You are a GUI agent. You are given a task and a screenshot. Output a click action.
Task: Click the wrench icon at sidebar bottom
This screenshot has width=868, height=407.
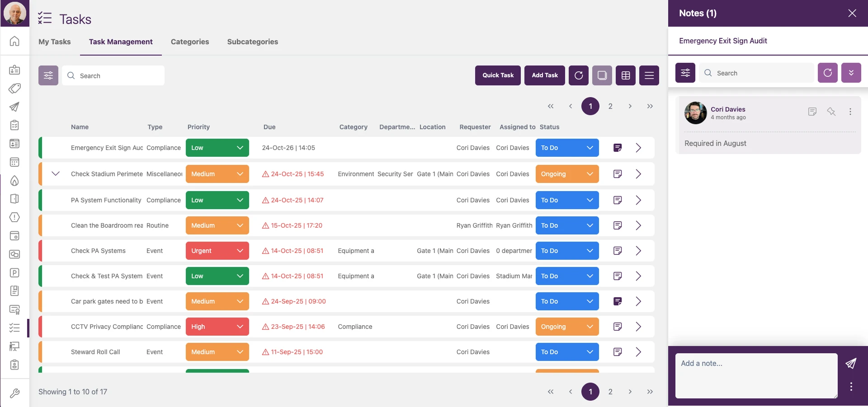[14, 393]
